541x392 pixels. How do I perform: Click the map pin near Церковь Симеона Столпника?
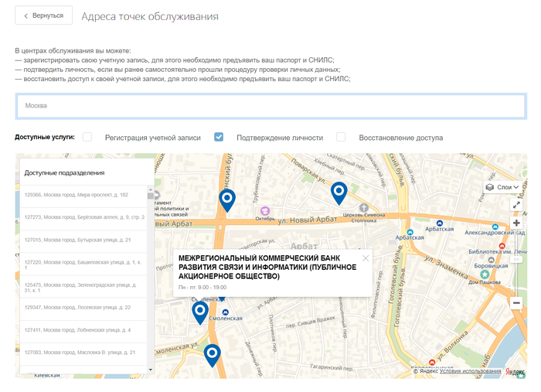(x=339, y=192)
